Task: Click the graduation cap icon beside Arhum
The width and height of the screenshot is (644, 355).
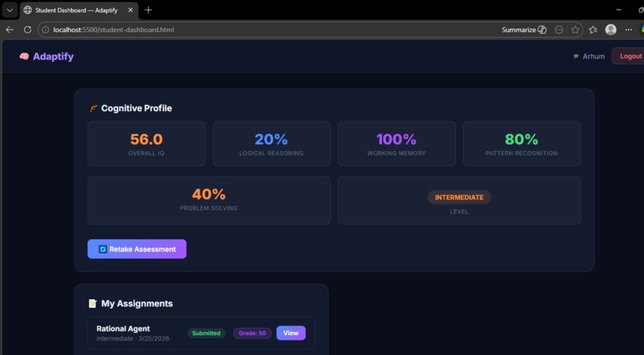Action: pos(576,56)
